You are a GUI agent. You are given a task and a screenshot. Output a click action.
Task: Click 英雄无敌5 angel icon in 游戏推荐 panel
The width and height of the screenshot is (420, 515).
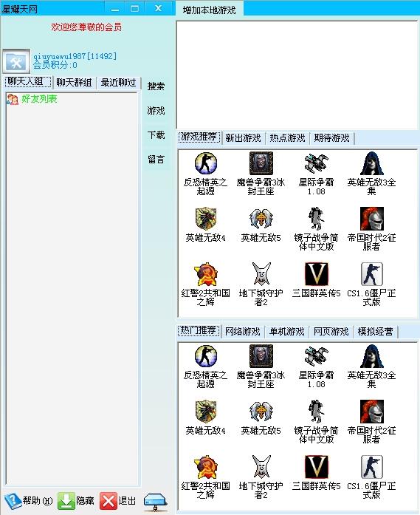[261, 218]
